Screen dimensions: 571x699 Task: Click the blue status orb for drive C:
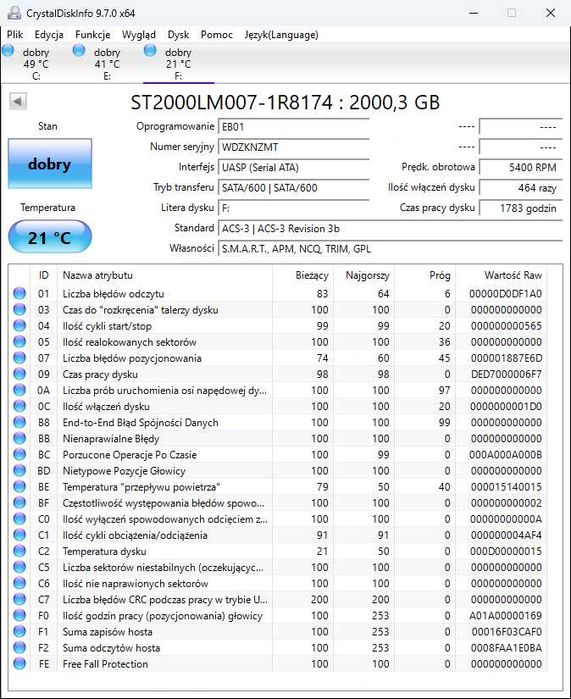tap(8, 51)
